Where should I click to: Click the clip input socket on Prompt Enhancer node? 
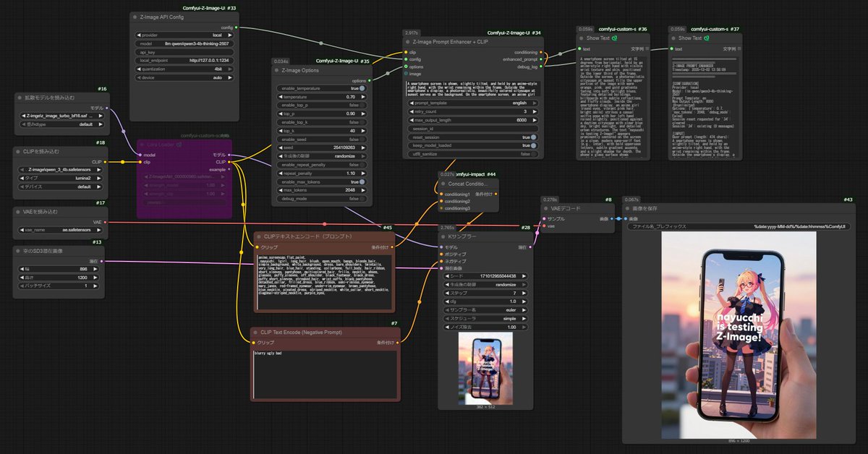tap(406, 52)
